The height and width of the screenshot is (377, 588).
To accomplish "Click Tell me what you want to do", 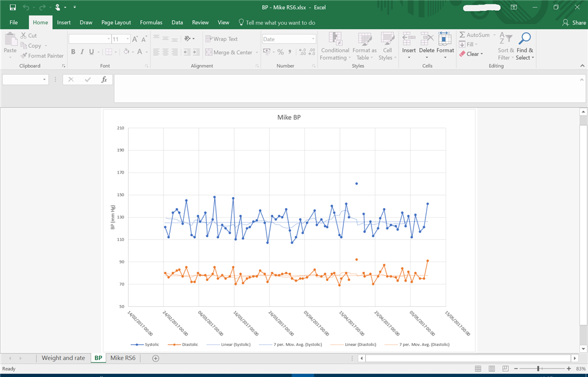I will click(277, 22).
